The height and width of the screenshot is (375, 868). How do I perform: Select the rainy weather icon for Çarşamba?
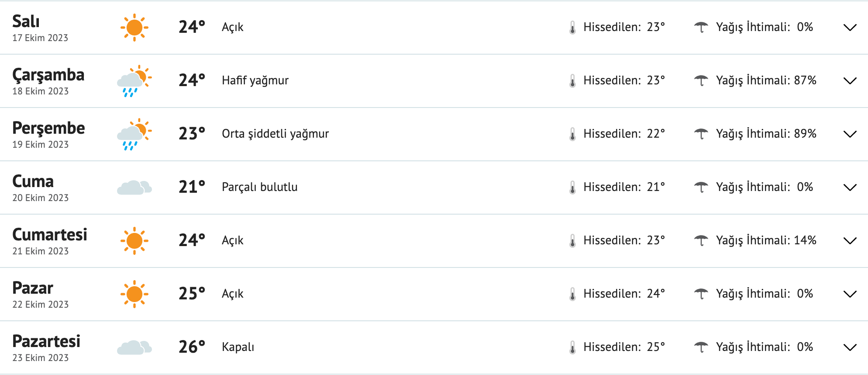pyautogui.click(x=133, y=81)
